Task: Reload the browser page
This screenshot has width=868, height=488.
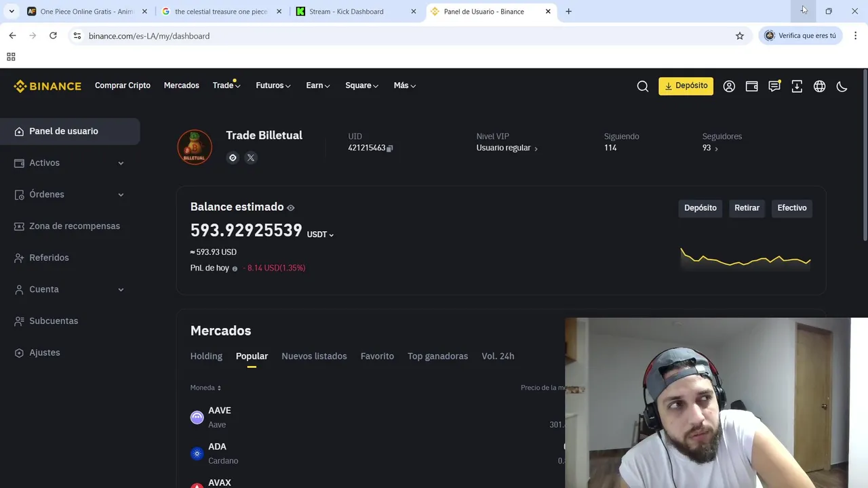Action: click(x=53, y=36)
